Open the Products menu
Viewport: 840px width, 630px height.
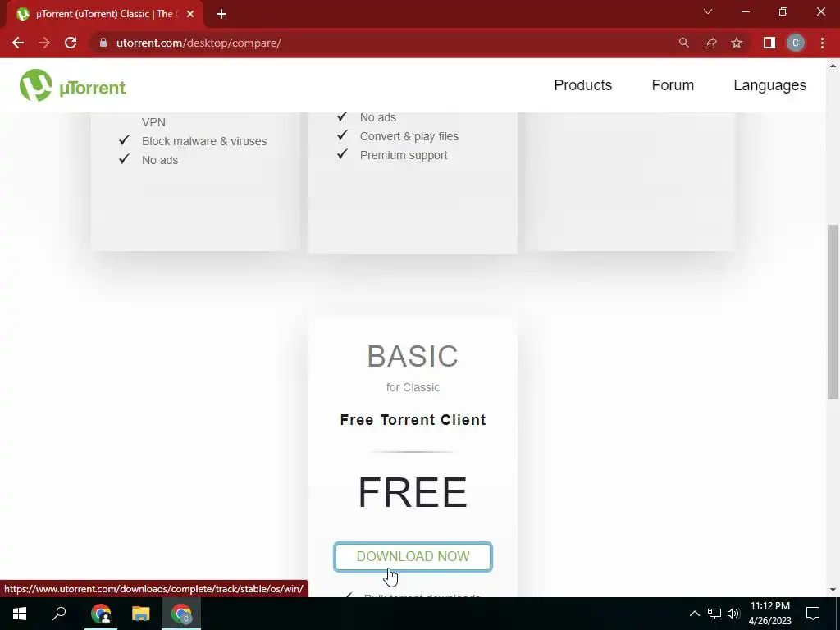583,85
